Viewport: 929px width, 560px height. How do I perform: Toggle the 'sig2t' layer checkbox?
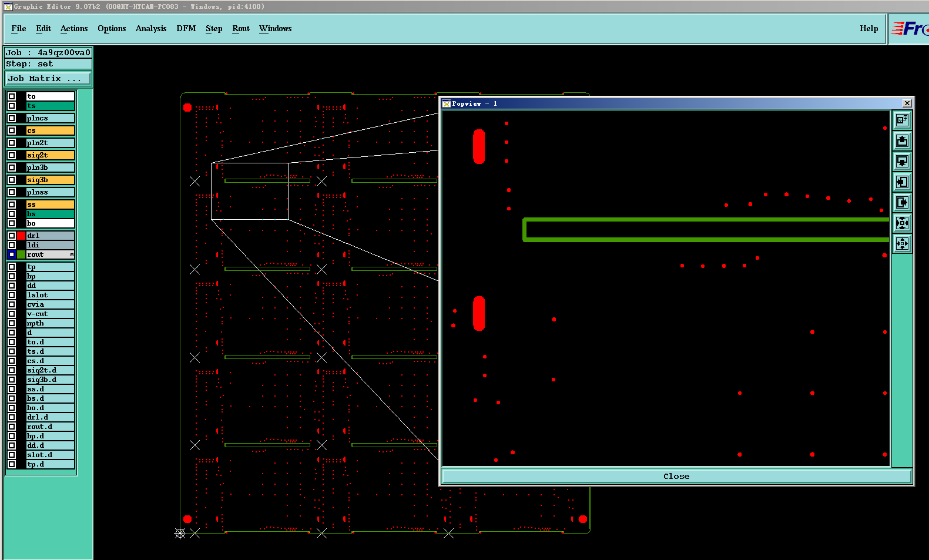click(12, 155)
